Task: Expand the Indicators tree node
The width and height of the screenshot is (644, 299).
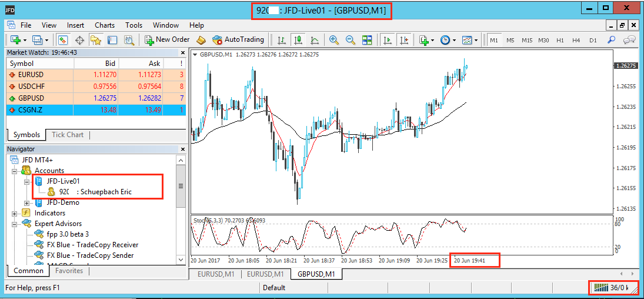Action: [x=14, y=213]
